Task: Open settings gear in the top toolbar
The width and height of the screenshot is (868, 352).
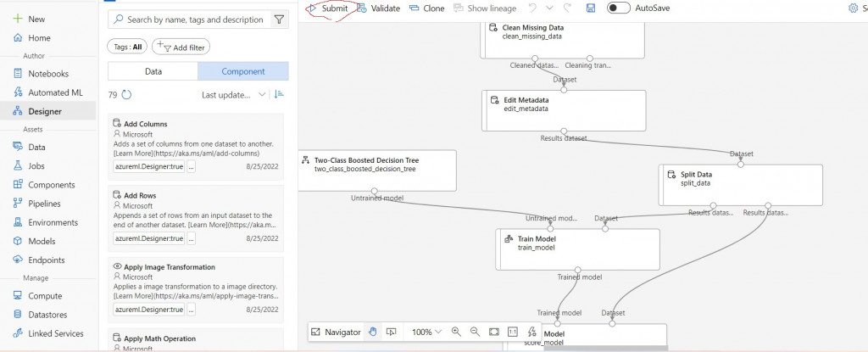Action: pos(853,8)
